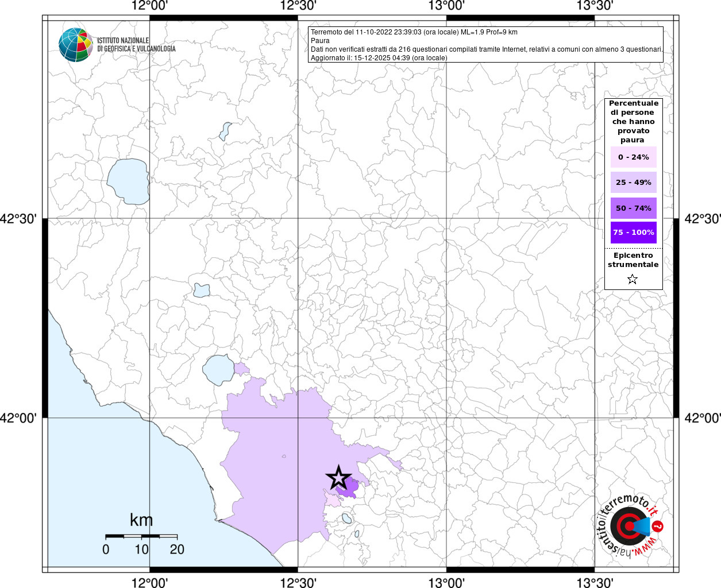Select the 50 - 74% legend swatch

pos(633,208)
